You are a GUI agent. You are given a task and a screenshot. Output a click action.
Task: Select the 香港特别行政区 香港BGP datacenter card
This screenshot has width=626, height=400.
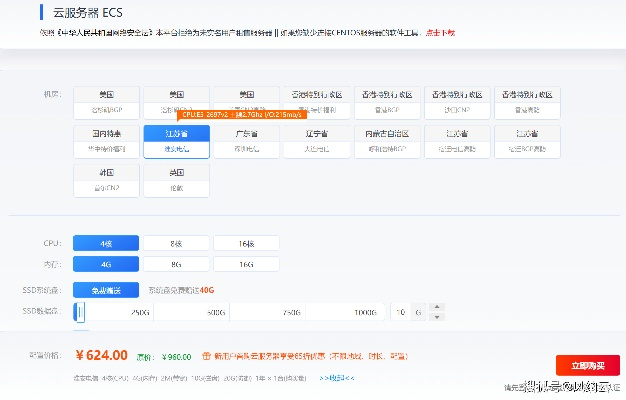(387, 103)
